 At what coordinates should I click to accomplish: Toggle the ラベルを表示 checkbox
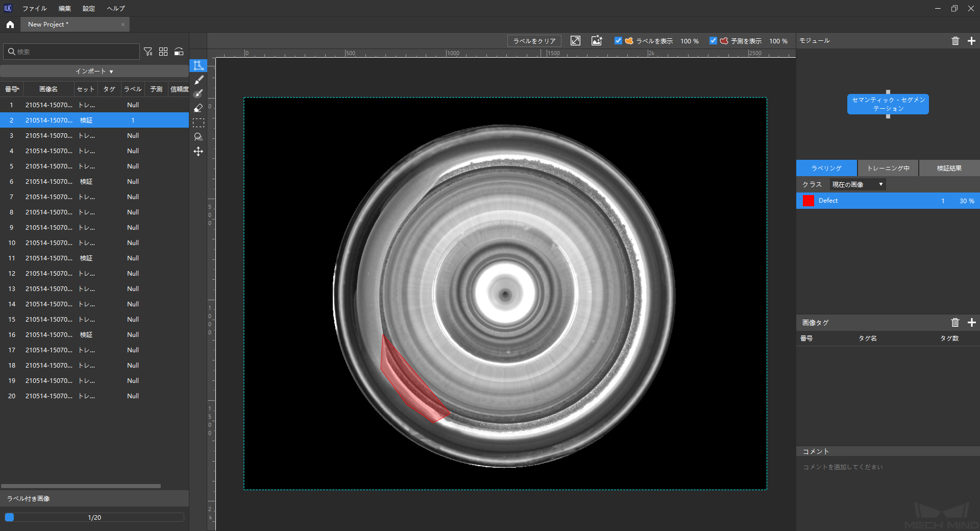pos(618,41)
